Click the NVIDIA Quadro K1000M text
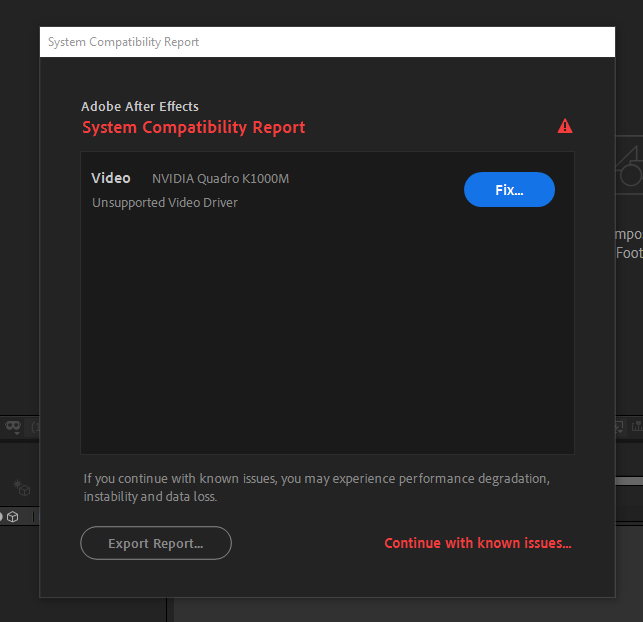This screenshot has width=643, height=622. 221,179
